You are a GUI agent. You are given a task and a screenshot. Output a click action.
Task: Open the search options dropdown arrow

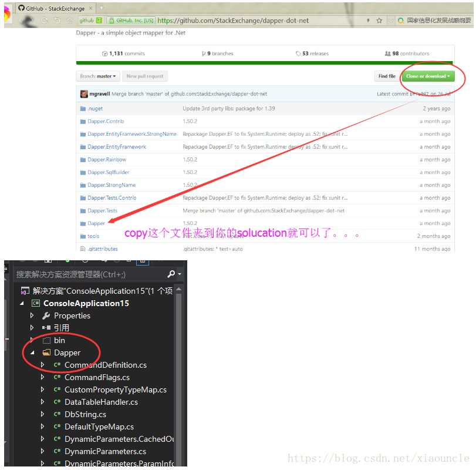[x=180, y=274]
